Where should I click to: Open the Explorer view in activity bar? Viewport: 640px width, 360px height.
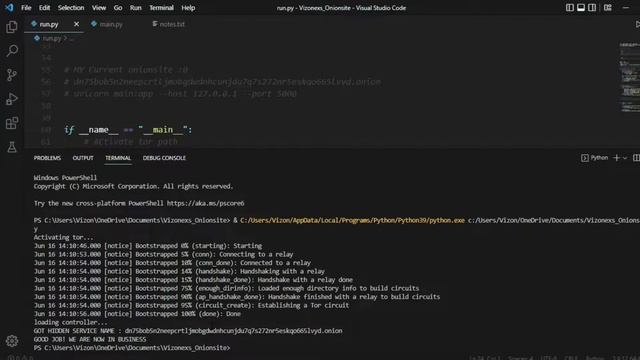point(12,27)
